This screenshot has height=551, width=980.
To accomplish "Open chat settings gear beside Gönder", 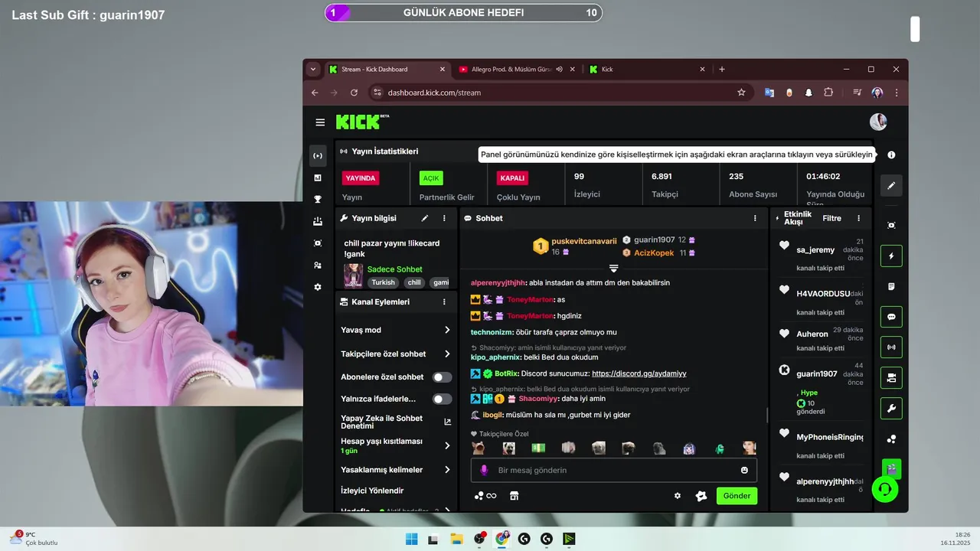I will (x=678, y=496).
